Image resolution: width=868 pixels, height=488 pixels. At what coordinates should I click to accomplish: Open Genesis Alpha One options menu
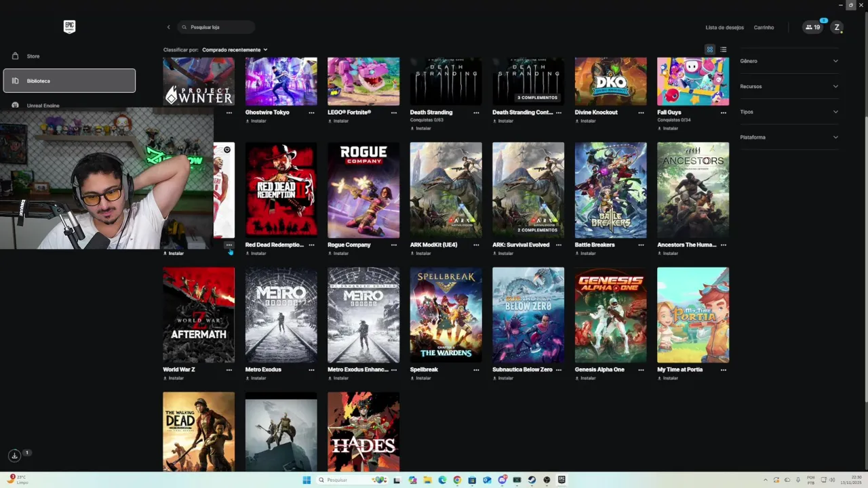click(x=641, y=369)
